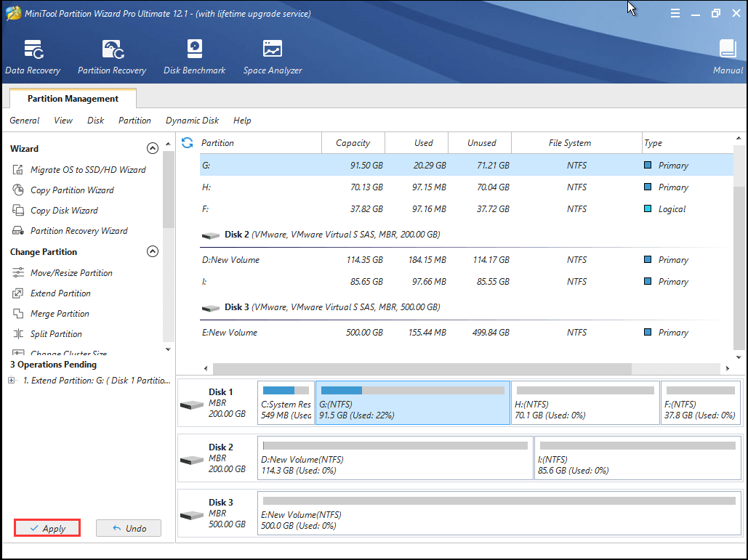This screenshot has width=748, height=560.
Task: Click the Disk 2 header row text
Action: [332, 235]
